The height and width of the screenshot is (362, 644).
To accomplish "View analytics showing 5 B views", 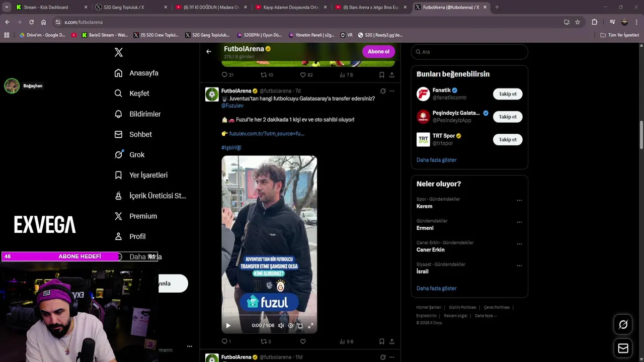I will 346,341.
